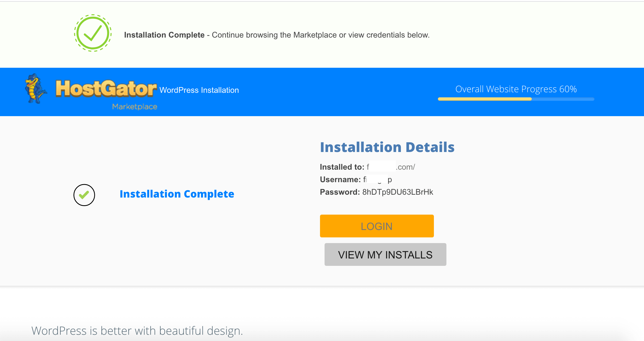Screen dimensions: 644x341
Task: Click the green Installation Complete checkmark icon
Action: click(93, 33)
